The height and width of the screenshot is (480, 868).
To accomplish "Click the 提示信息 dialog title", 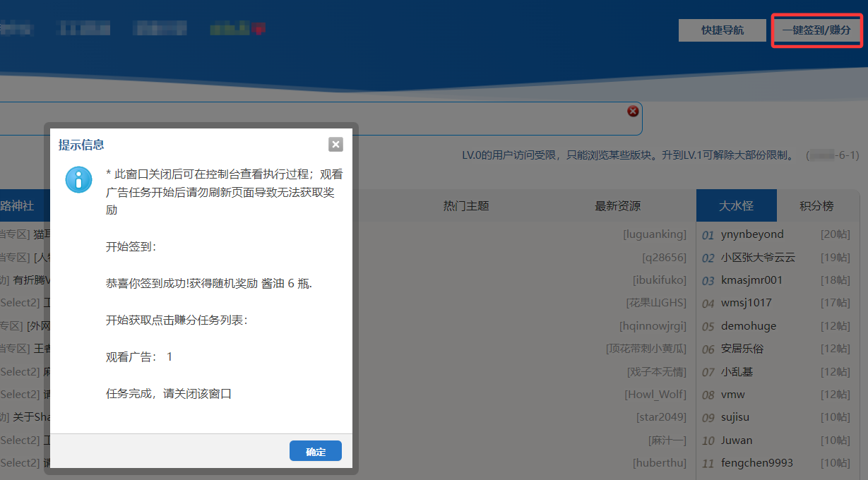I will pyautogui.click(x=81, y=145).
